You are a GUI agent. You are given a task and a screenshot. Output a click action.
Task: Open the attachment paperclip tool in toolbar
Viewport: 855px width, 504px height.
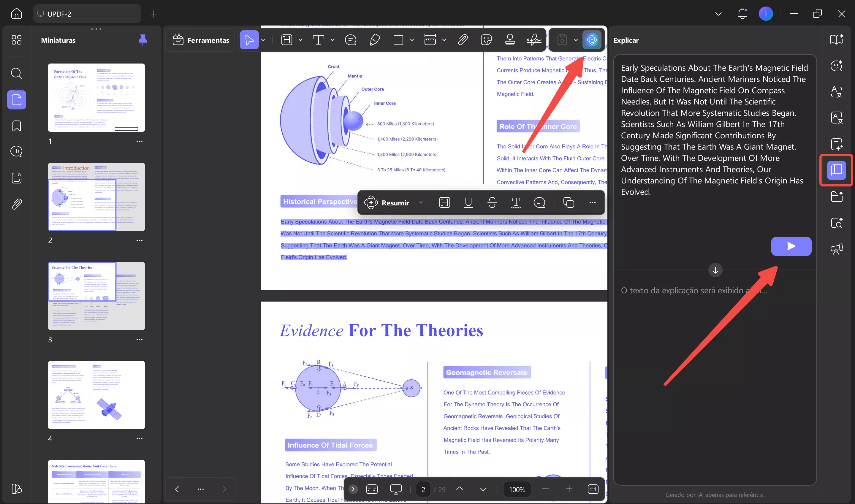click(463, 40)
